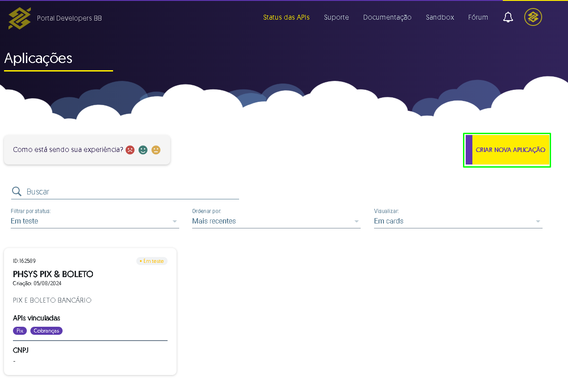This screenshot has width=568, height=392.
Task: Open the Suporte menu item
Action: pyautogui.click(x=337, y=17)
